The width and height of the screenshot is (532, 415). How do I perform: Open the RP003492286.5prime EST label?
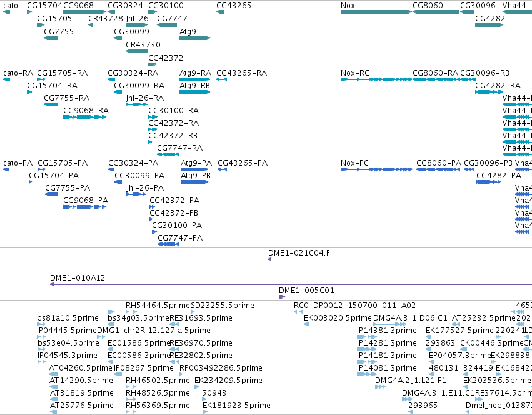pos(221,368)
